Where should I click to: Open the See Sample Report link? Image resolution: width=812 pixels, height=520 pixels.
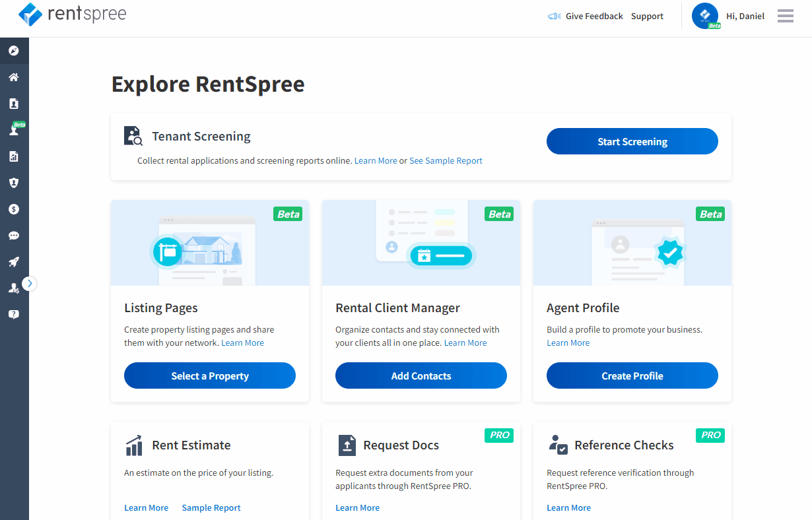(446, 160)
